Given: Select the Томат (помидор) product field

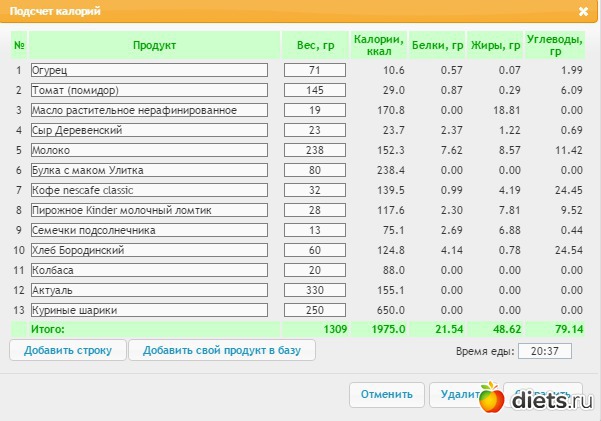Looking at the screenshot, I should (149, 90).
